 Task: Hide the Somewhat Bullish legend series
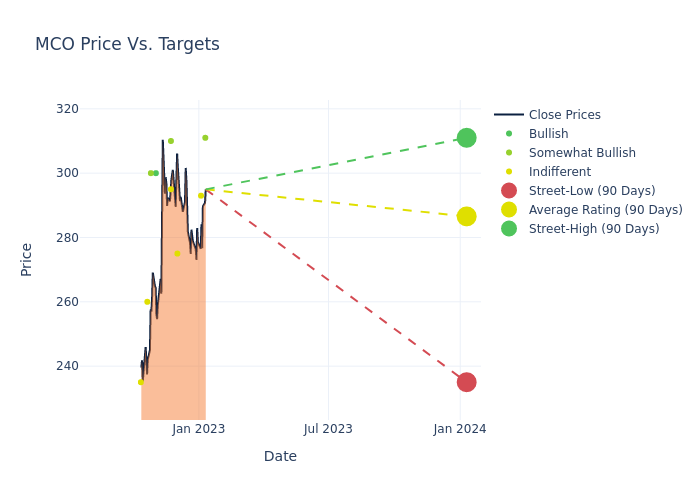[x=581, y=153]
